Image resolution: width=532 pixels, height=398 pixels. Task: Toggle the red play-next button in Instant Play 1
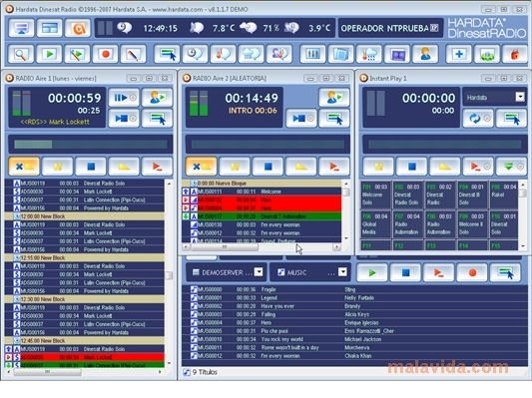point(478,167)
